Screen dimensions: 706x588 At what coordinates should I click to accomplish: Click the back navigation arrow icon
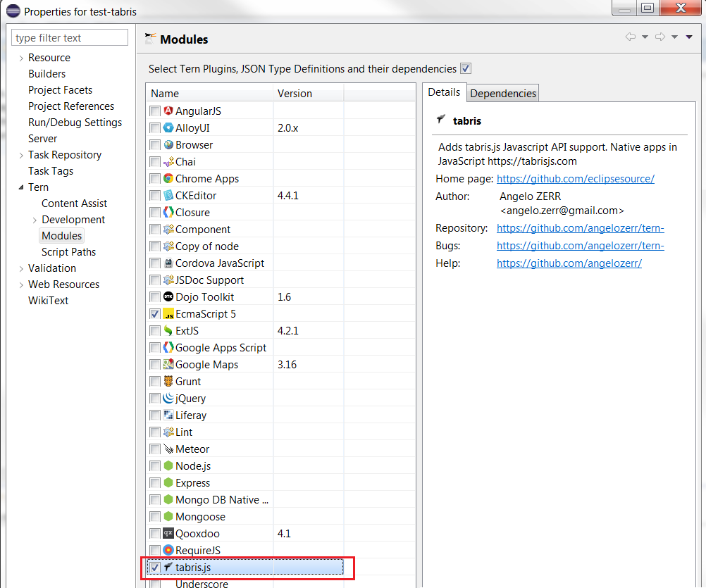(631, 37)
